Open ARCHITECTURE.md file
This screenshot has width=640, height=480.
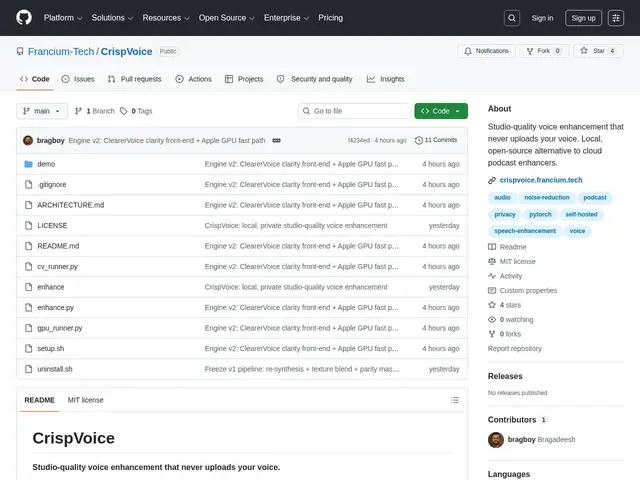(71, 205)
